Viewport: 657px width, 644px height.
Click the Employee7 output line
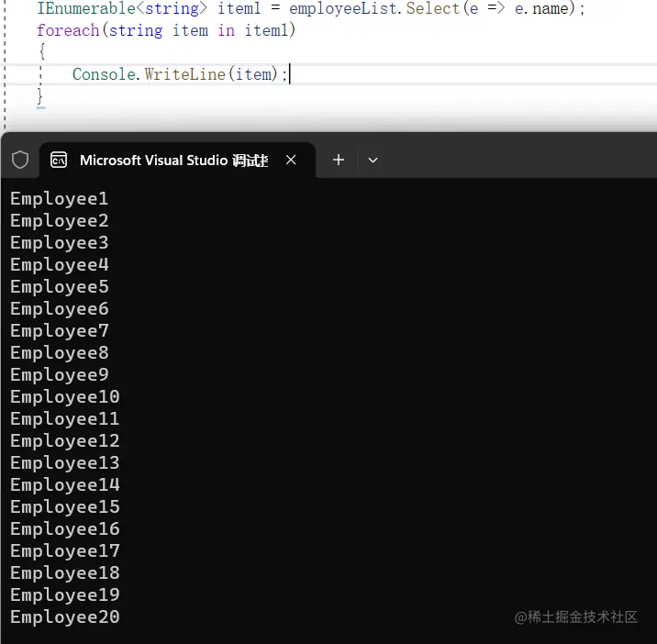point(59,330)
